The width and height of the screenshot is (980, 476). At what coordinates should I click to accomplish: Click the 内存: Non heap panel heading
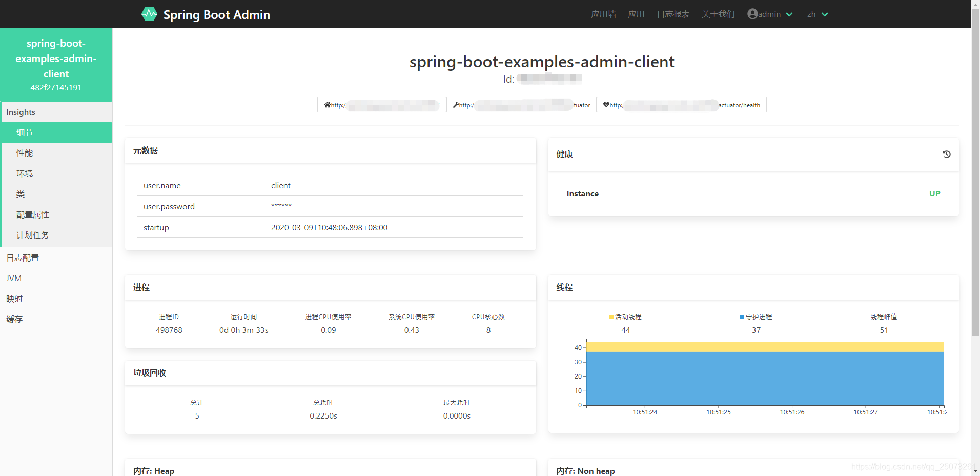click(585, 471)
